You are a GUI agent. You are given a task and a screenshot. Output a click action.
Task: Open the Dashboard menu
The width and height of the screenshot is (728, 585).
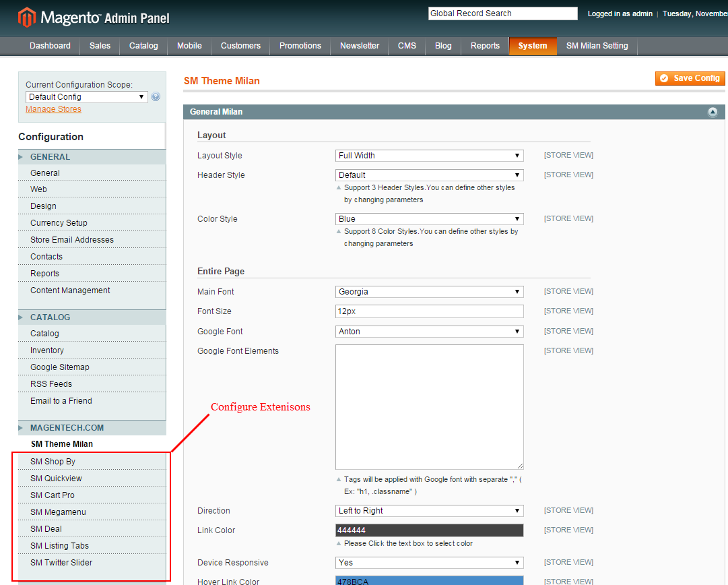(x=50, y=46)
